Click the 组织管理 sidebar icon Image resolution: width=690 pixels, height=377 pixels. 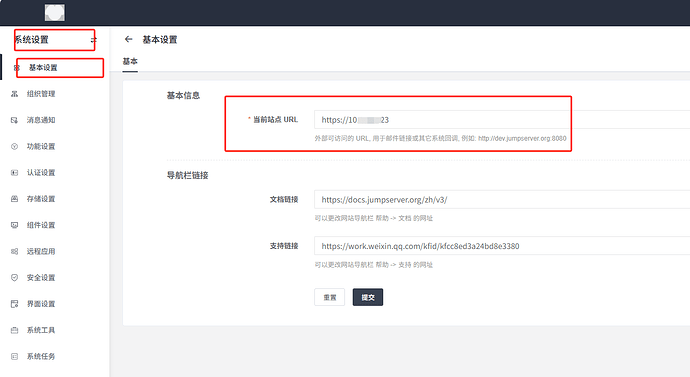click(x=15, y=94)
